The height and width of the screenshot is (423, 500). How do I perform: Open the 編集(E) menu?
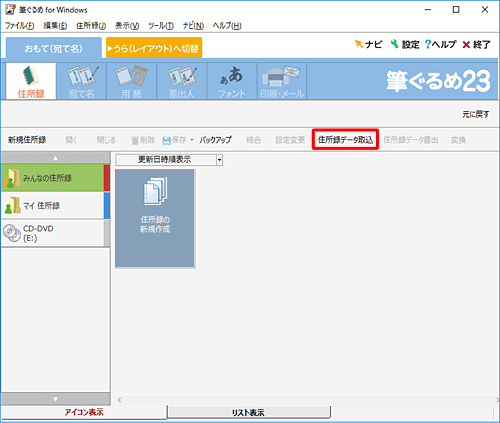pos(55,26)
